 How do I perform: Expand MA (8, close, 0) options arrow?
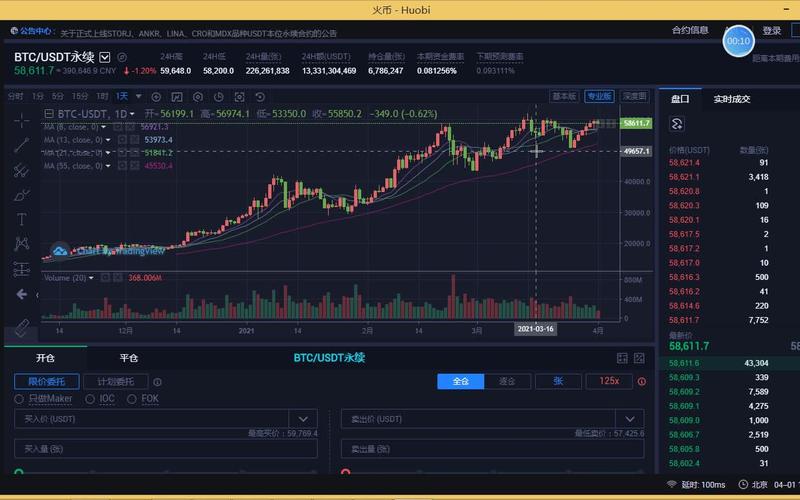coord(104,127)
